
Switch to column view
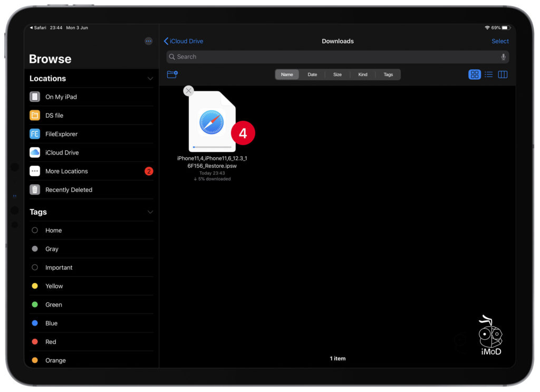pos(503,74)
